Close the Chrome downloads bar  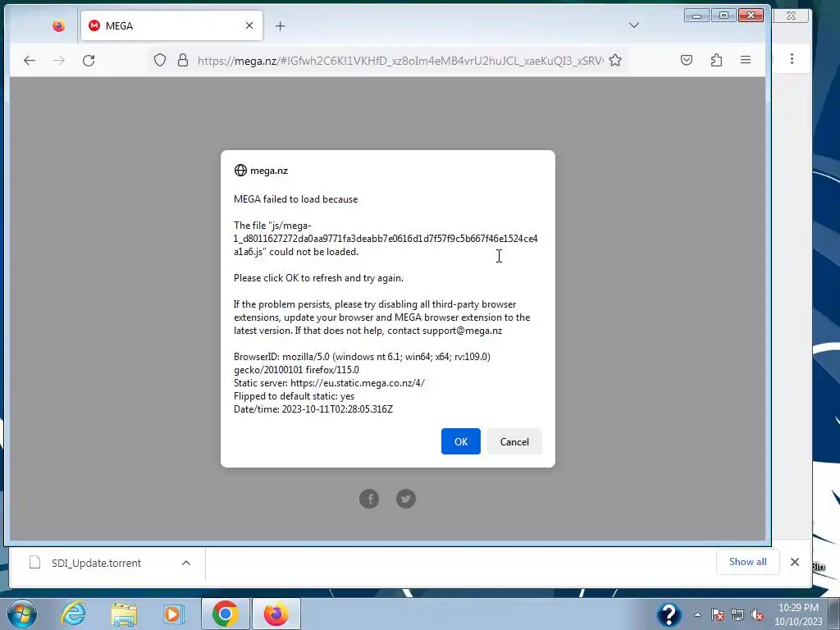click(794, 562)
